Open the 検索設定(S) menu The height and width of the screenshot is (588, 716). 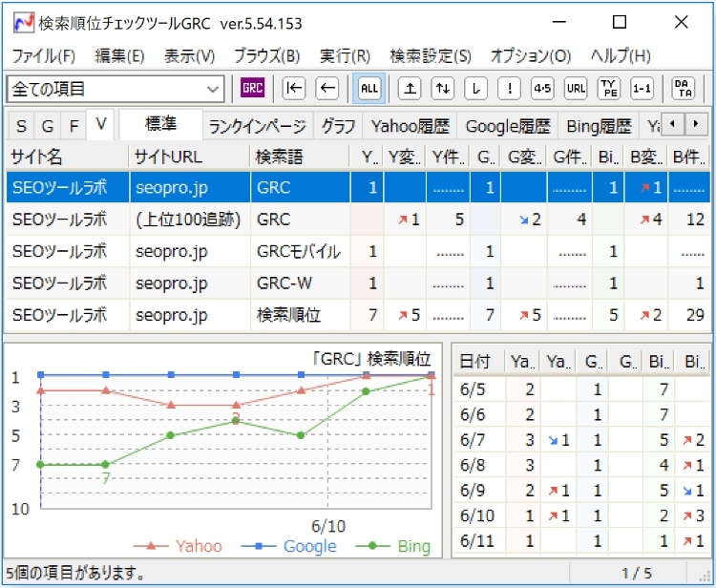[430, 55]
